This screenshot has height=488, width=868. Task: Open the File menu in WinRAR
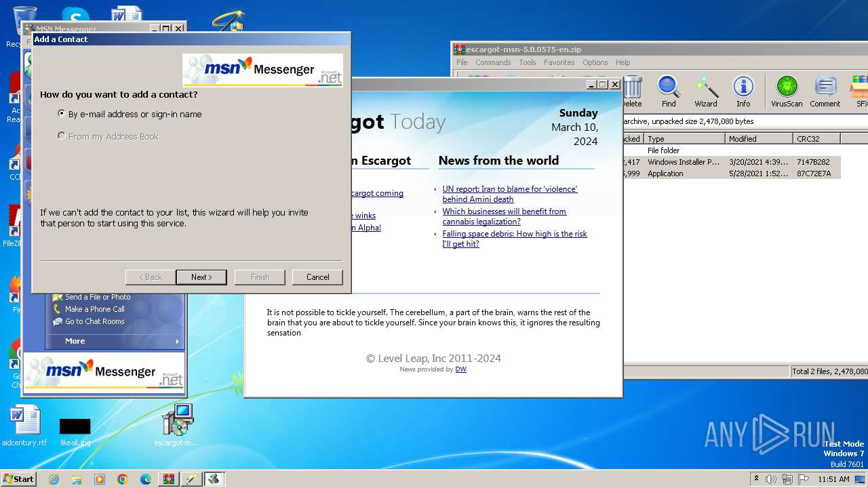pyautogui.click(x=462, y=62)
